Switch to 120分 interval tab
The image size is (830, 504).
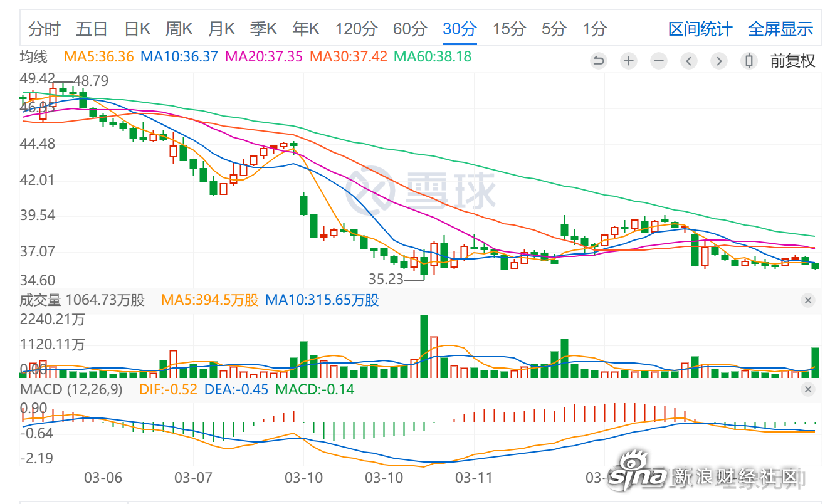357,29
